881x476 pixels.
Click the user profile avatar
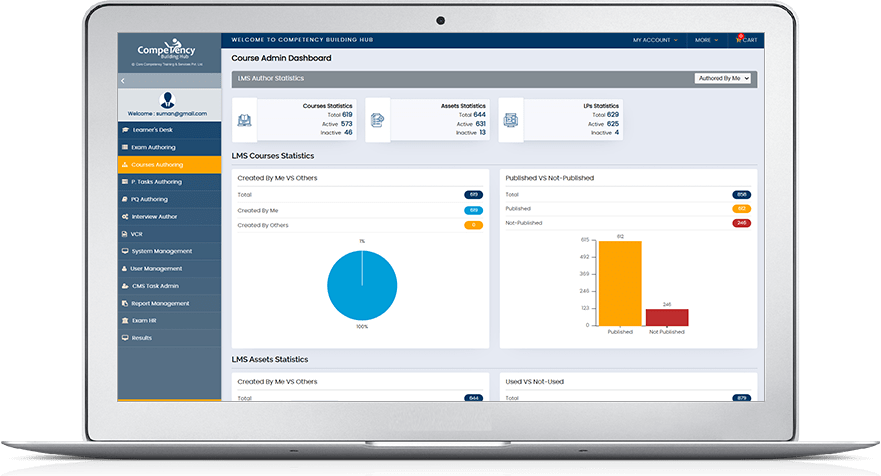point(168,98)
